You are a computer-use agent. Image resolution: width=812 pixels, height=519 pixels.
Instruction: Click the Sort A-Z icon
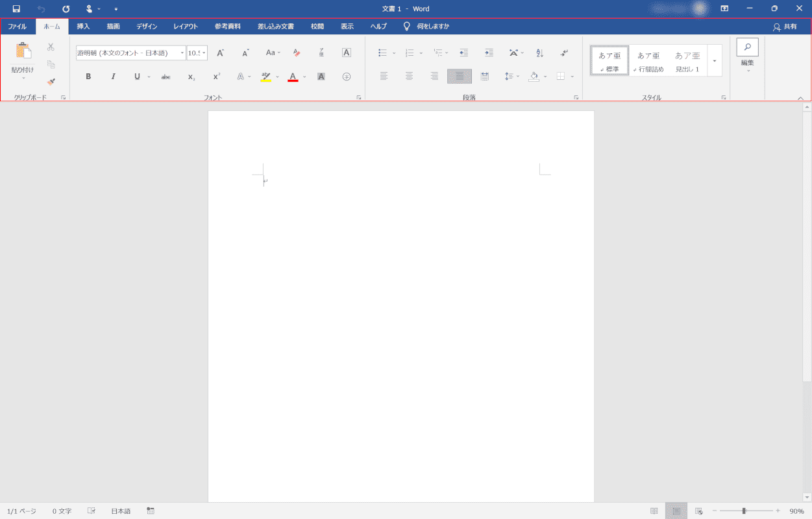539,53
